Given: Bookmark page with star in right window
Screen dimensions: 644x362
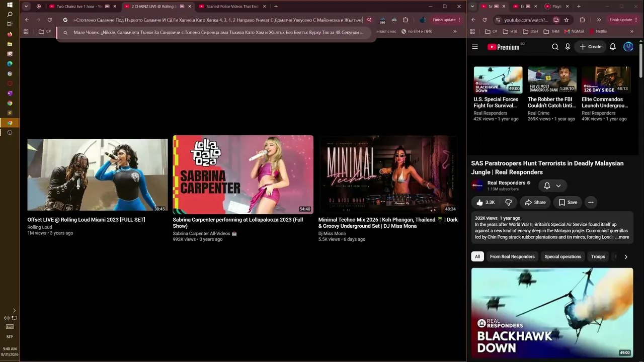Looking at the screenshot, I should pos(567,20).
